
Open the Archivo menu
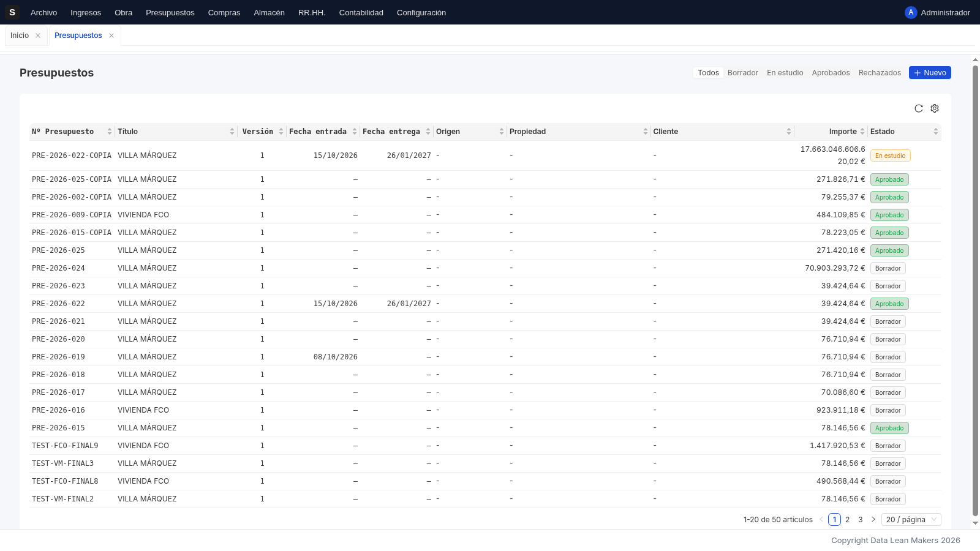(x=43, y=12)
